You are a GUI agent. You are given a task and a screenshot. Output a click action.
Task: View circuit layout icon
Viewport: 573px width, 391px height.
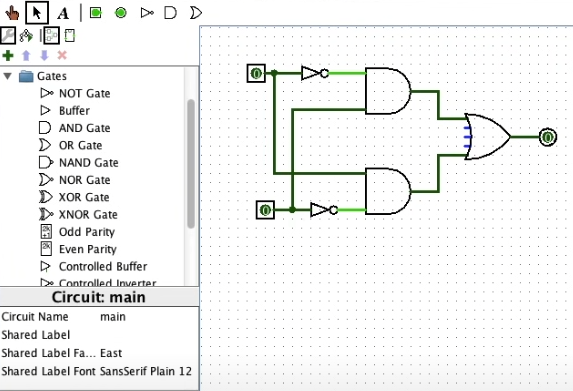[51, 36]
